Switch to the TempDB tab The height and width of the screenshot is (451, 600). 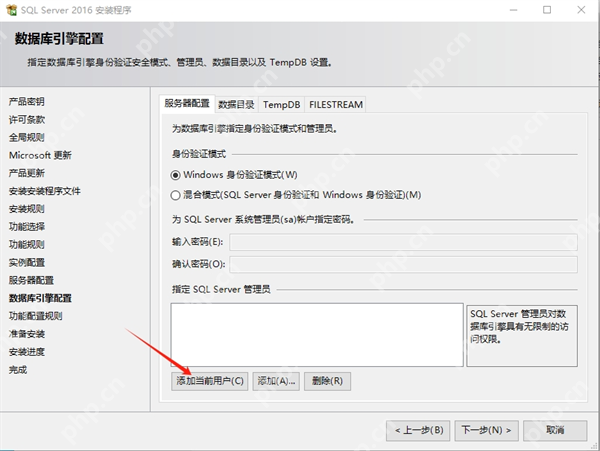point(282,104)
